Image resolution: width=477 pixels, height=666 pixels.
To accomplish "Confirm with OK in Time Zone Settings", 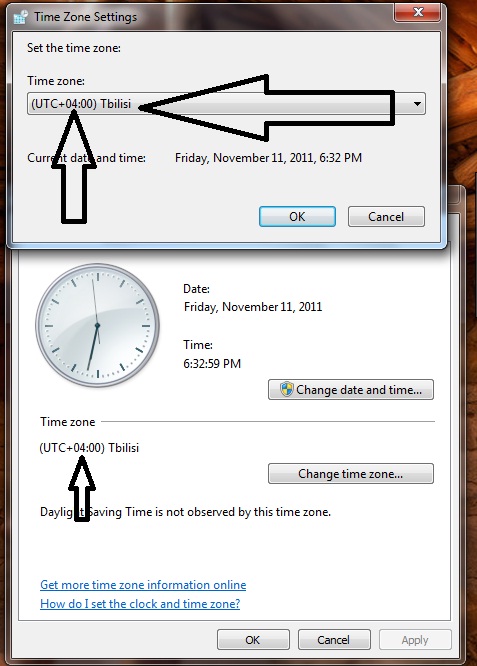I will click(x=297, y=217).
